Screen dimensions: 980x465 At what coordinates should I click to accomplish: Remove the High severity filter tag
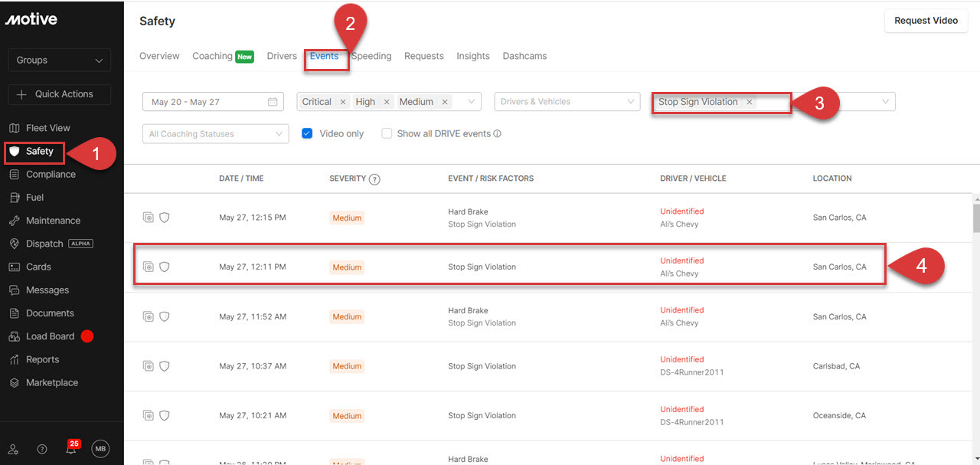(387, 102)
